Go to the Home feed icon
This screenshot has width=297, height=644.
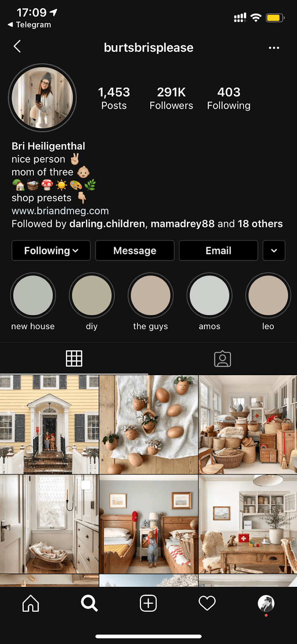point(31,603)
